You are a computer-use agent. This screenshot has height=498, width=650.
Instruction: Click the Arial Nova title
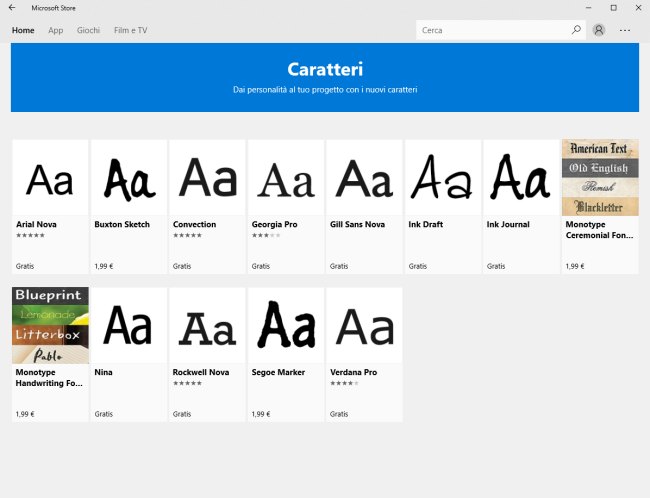point(36,224)
